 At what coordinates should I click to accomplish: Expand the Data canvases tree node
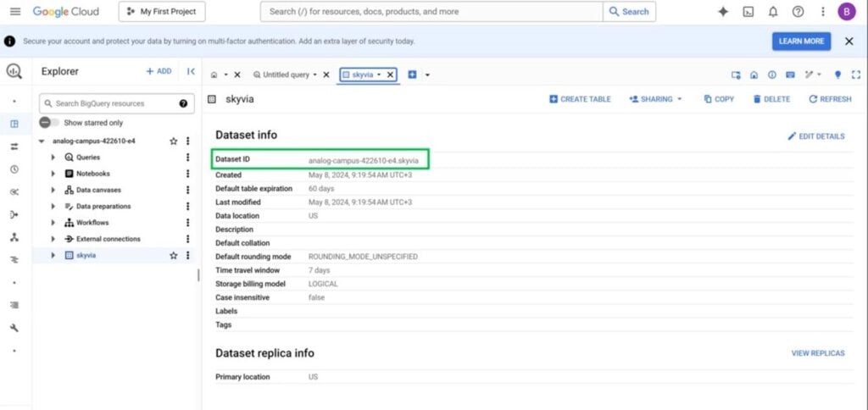(x=53, y=190)
